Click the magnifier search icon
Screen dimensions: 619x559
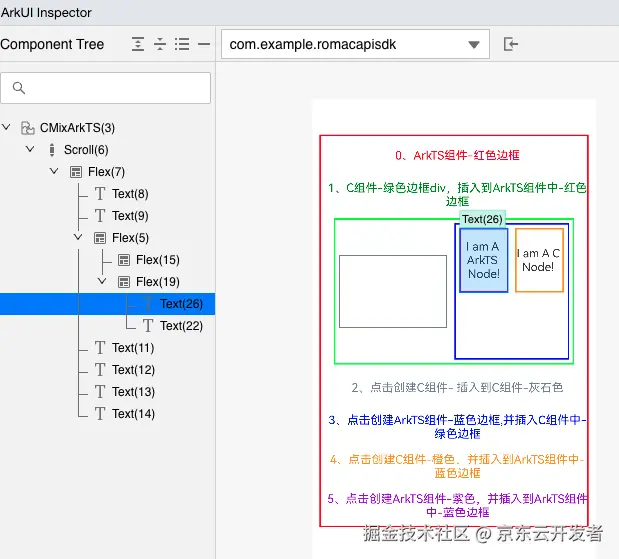click(19, 88)
